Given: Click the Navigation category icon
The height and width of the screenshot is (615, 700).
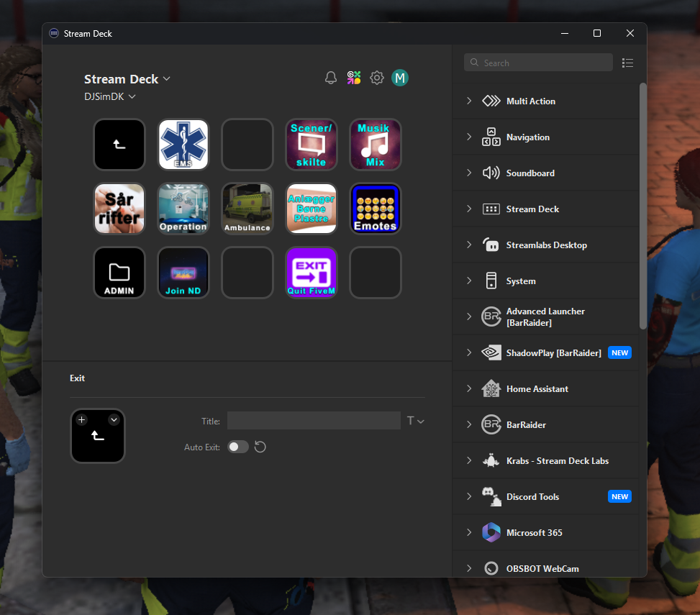Looking at the screenshot, I should 491,137.
